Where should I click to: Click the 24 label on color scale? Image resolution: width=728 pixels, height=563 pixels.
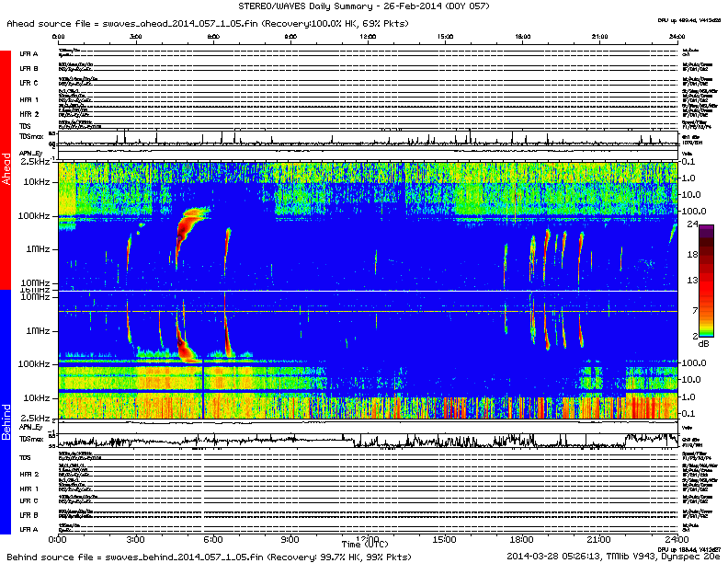click(692, 224)
